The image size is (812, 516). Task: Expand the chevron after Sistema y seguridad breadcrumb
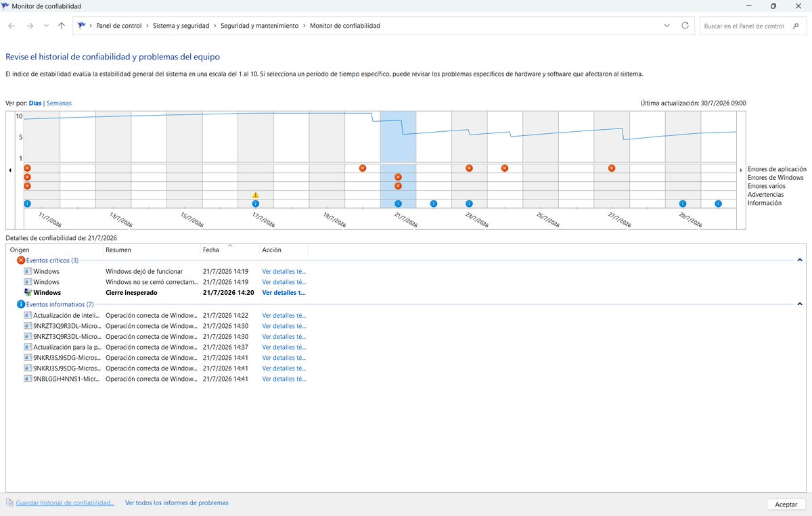click(x=216, y=26)
